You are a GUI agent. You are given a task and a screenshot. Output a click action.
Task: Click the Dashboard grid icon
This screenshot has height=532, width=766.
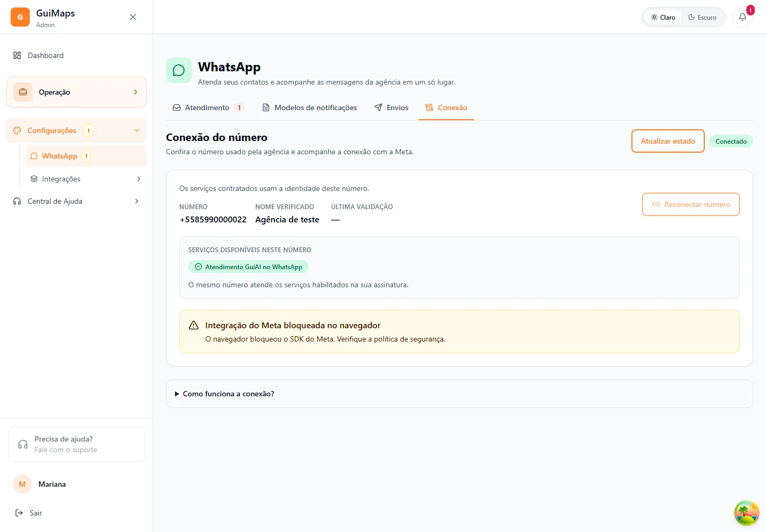pos(17,55)
